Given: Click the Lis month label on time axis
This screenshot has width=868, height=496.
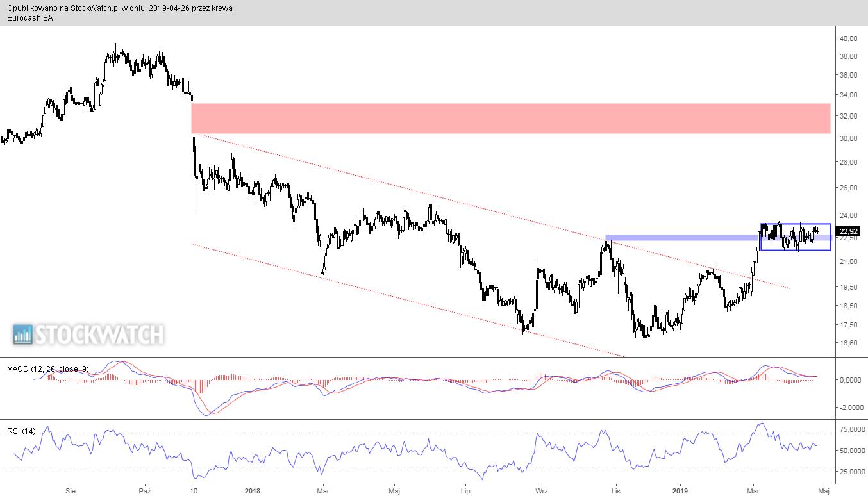Looking at the screenshot, I should tap(616, 490).
